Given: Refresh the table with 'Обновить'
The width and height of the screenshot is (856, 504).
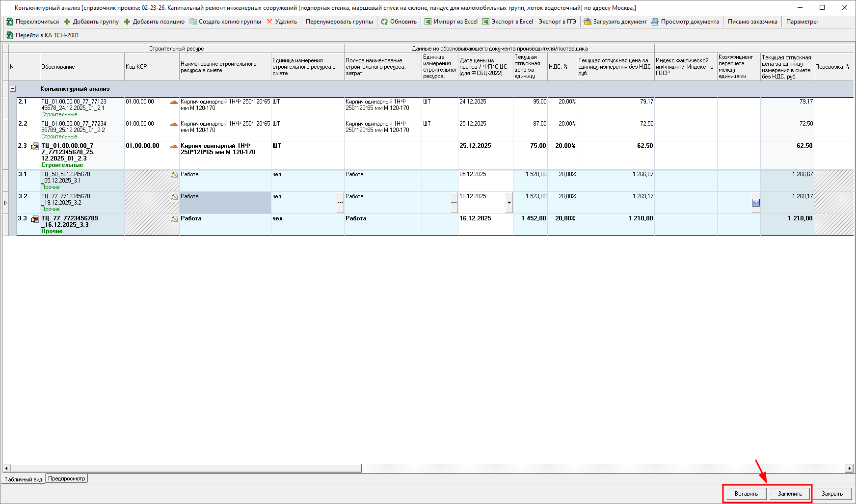Looking at the screenshot, I should (x=399, y=22).
